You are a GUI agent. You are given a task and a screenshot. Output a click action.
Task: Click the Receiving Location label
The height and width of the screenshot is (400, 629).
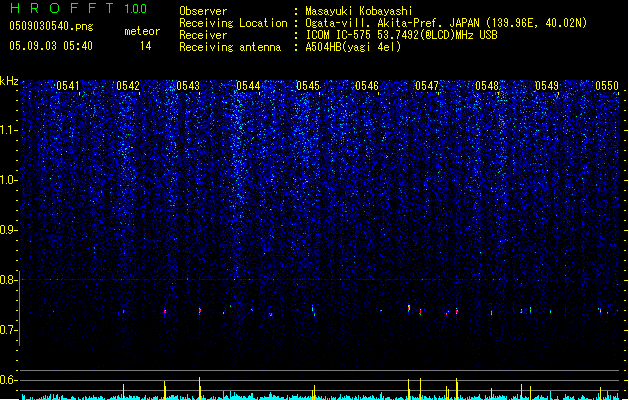pyautogui.click(x=233, y=23)
